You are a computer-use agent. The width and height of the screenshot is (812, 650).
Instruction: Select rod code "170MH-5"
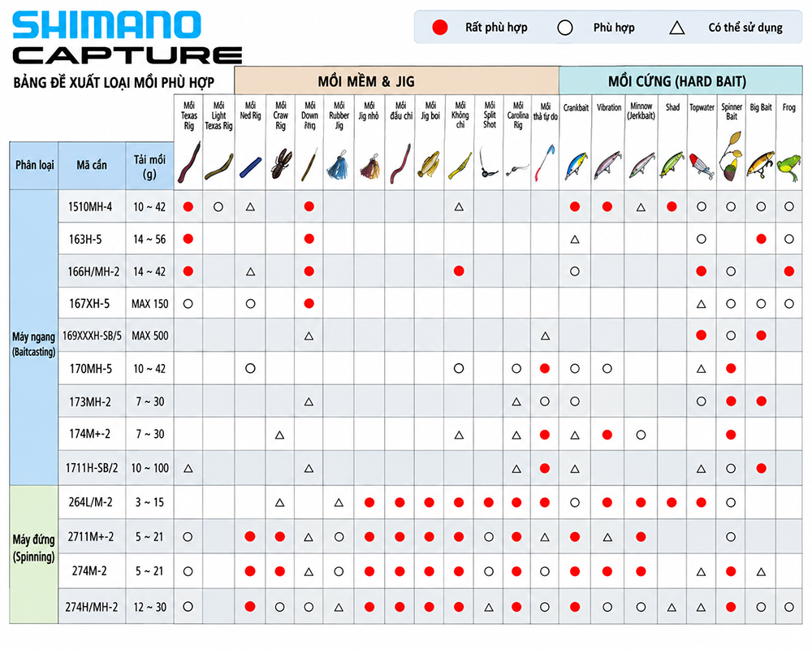pyautogui.click(x=91, y=369)
